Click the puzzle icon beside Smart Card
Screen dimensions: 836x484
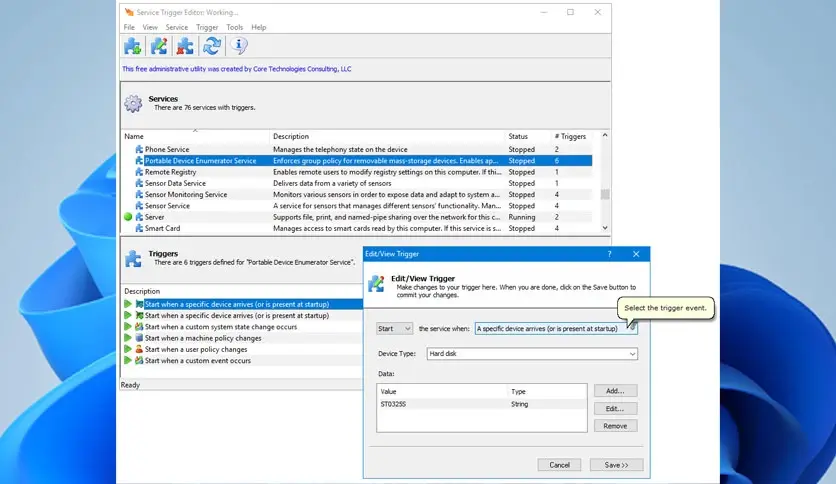[139, 228]
